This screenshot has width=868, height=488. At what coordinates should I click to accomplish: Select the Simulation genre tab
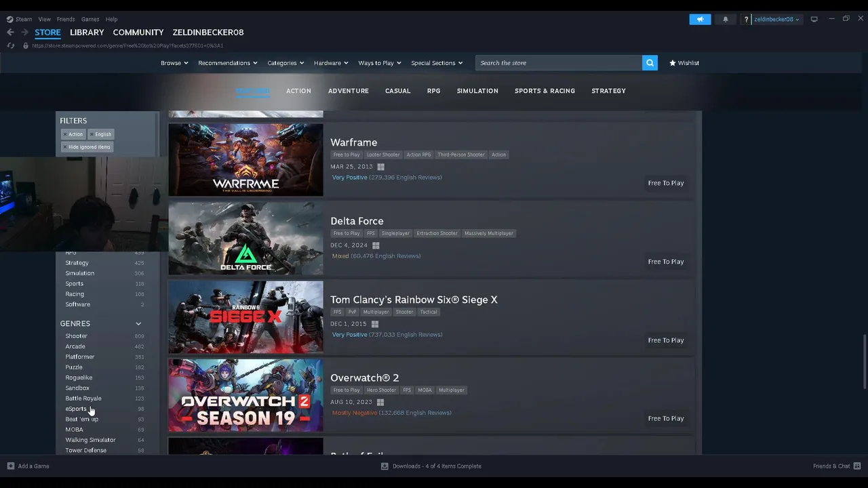[477, 91]
